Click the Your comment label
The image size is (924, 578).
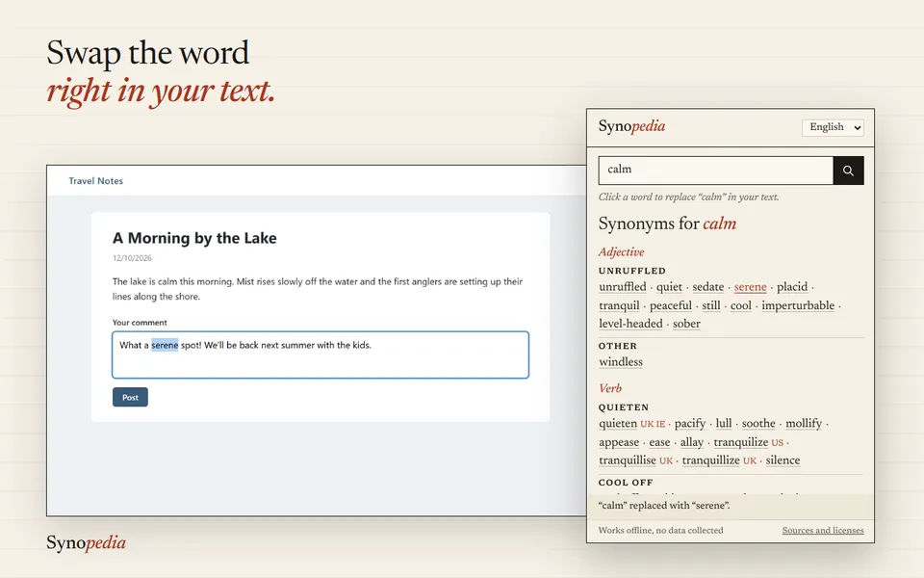[x=140, y=323]
